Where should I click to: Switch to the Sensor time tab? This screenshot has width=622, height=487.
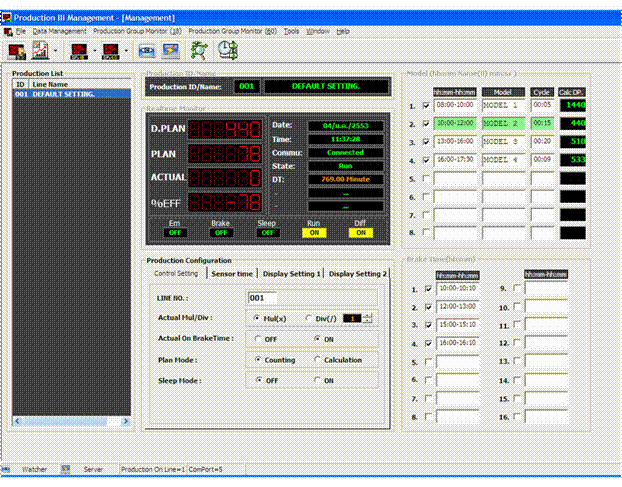tap(232, 273)
